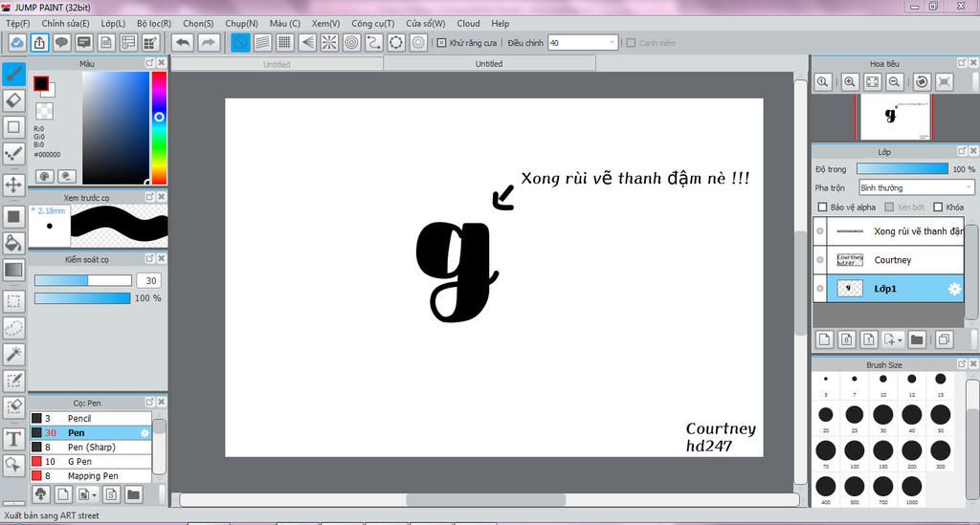Click the brush size value field showing 30
The height and width of the screenshot is (525, 980).
[149, 281]
